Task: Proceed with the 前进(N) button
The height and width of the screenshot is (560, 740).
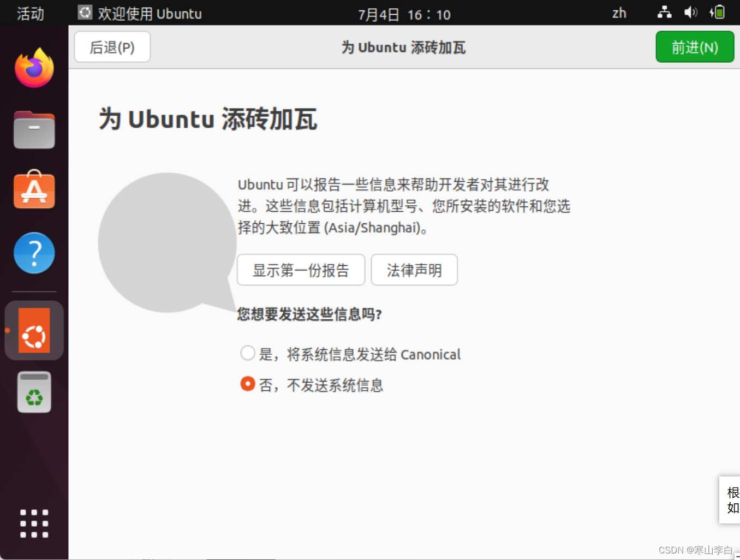Action: 695,47
